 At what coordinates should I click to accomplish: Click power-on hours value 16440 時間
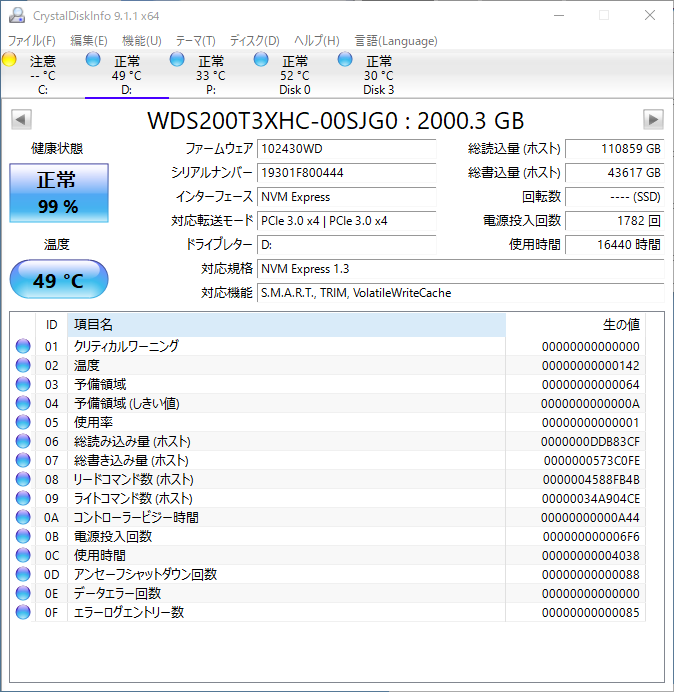pyautogui.click(x=614, y=244)
